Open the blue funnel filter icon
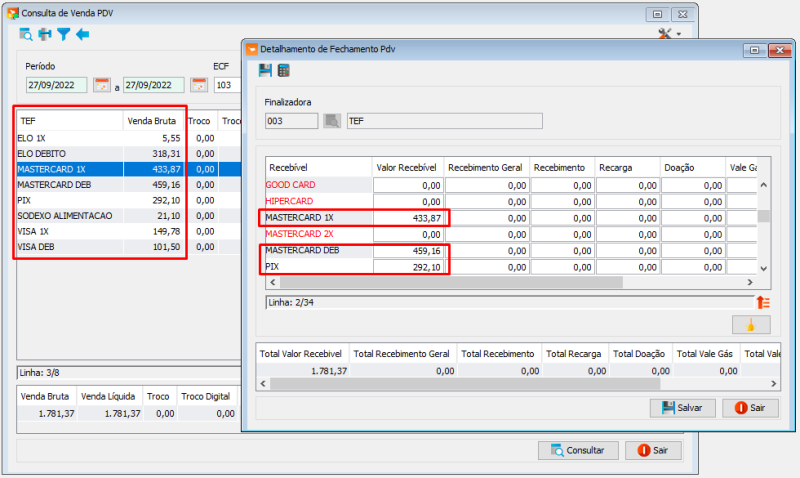Image resolution: width=800 pixels, height=478 pixels. tap(64, 35)
